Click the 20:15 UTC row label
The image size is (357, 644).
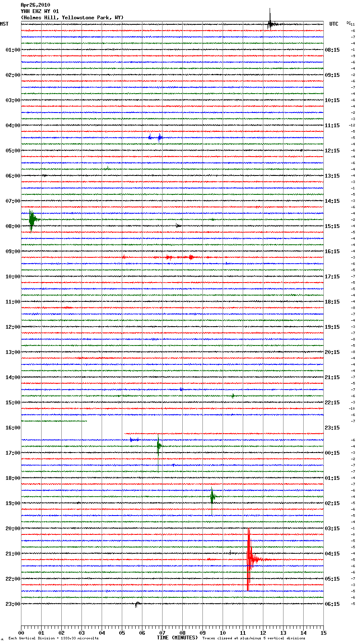point(332,352)
